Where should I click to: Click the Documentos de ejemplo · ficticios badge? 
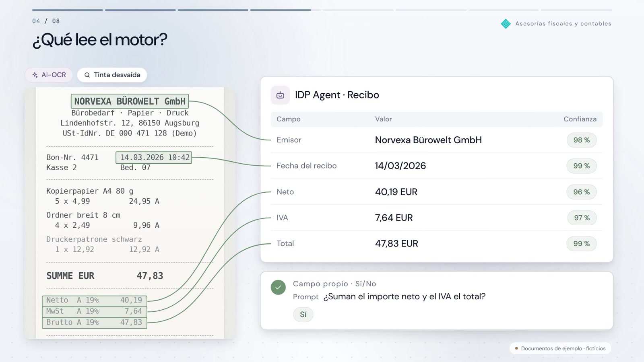560,348
